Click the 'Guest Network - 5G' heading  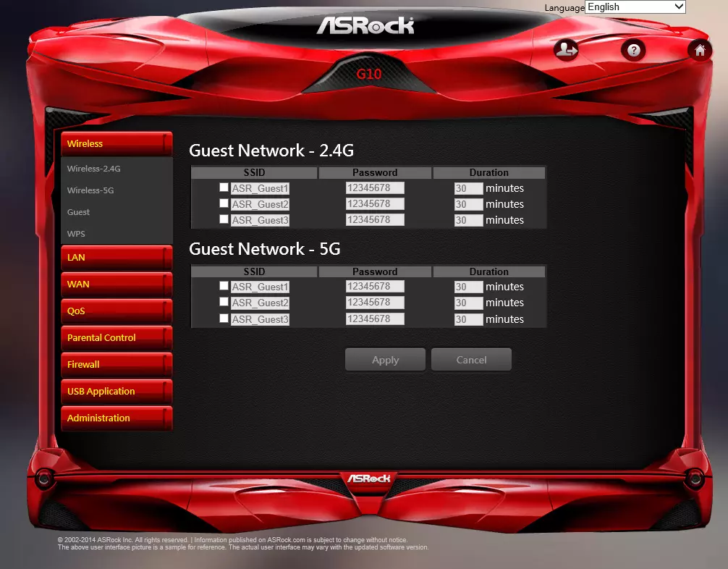tap(265, 249)
